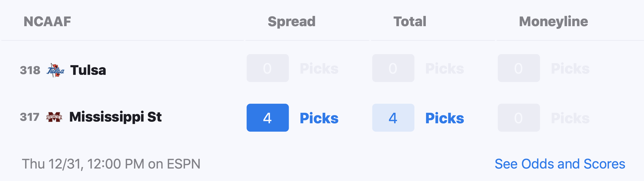Click the Tulsa team logo

click(55, 70)
